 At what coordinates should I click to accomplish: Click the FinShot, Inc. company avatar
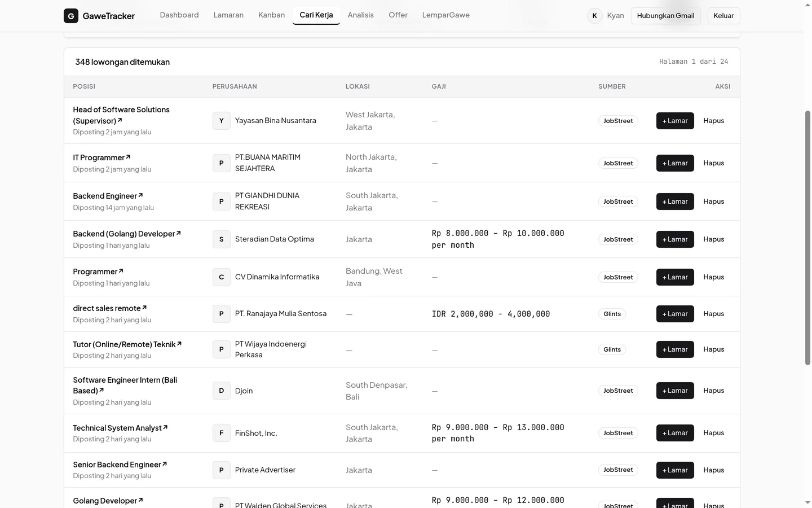pos(221,433)
